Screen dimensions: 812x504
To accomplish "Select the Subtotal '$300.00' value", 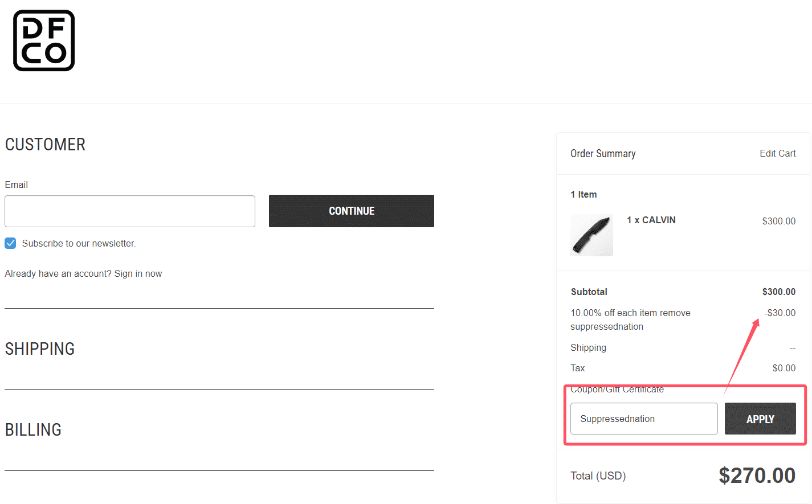I will pos(779,292).
